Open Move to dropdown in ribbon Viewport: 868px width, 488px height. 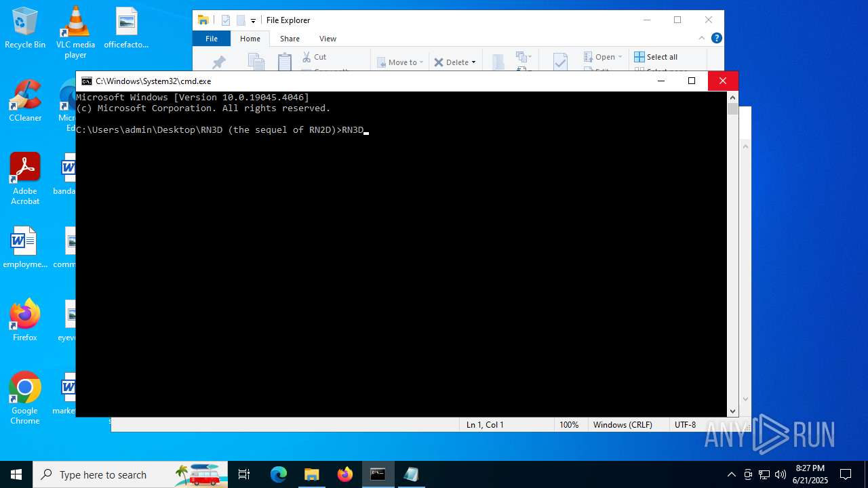400,62
